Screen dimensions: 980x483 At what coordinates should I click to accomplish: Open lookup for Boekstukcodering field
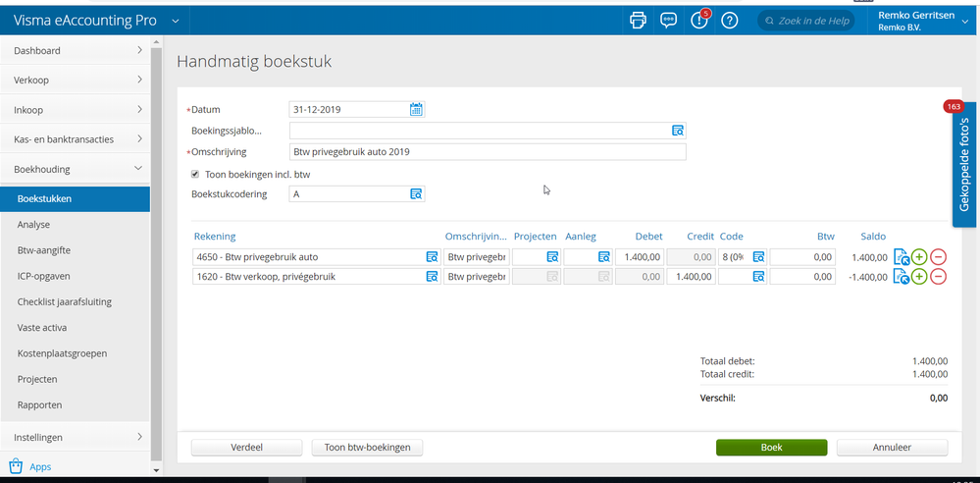pyautogui.click(x=416, y=194)
